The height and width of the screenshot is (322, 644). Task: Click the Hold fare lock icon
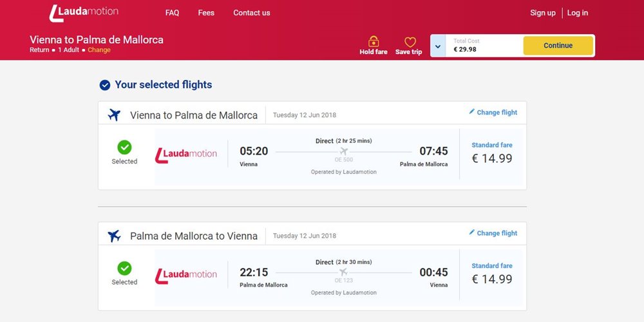click(374, 41)
